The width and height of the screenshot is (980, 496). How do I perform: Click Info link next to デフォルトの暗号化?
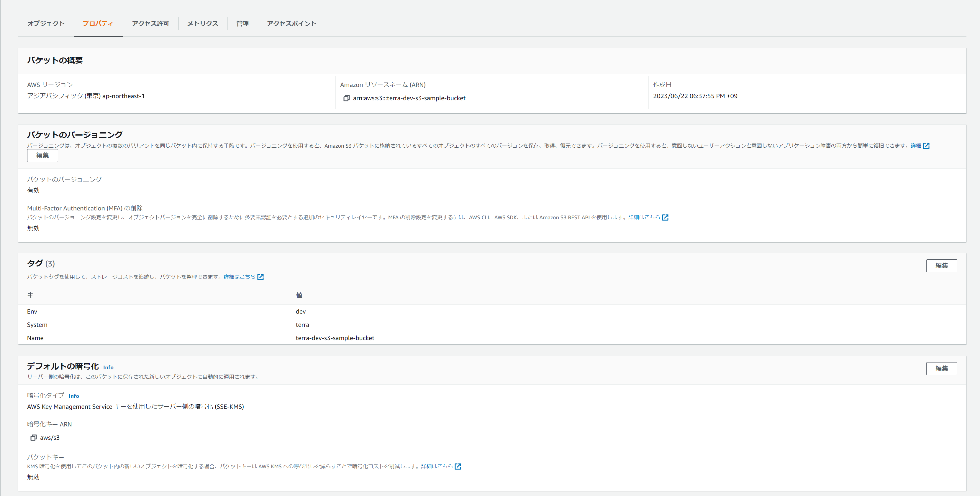coord(108,368)
